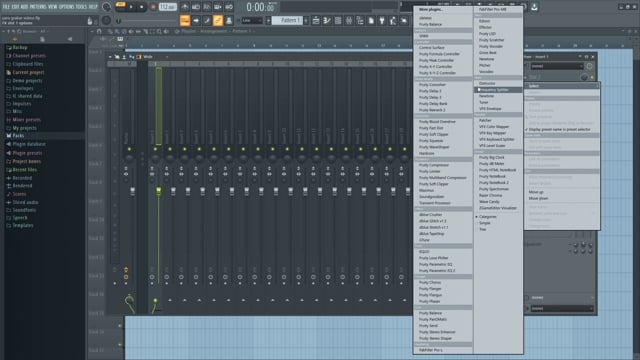Click the metronome icon near tempo

pos(185,7)
